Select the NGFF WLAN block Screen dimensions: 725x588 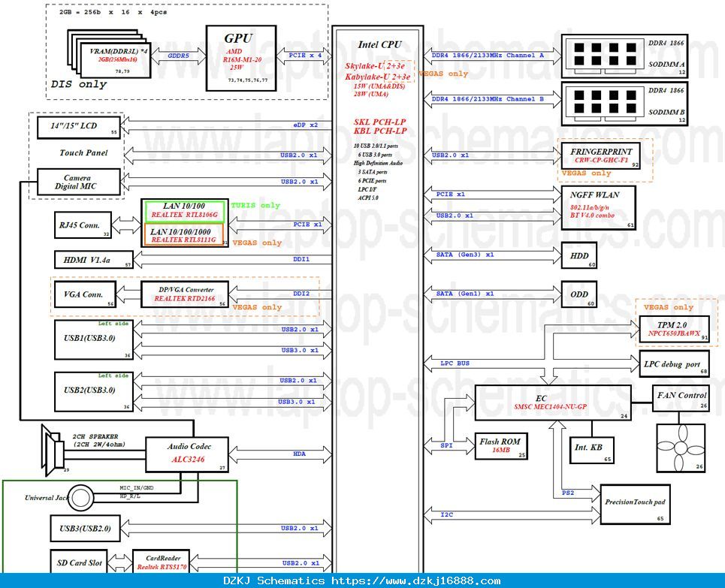[598, 207]
